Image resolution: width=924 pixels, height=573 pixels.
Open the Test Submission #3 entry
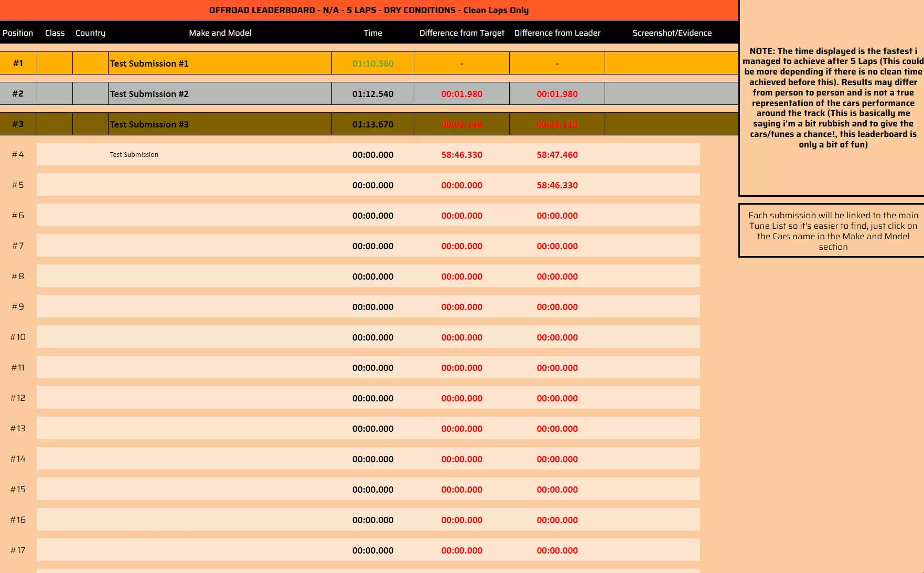(149, 124)
